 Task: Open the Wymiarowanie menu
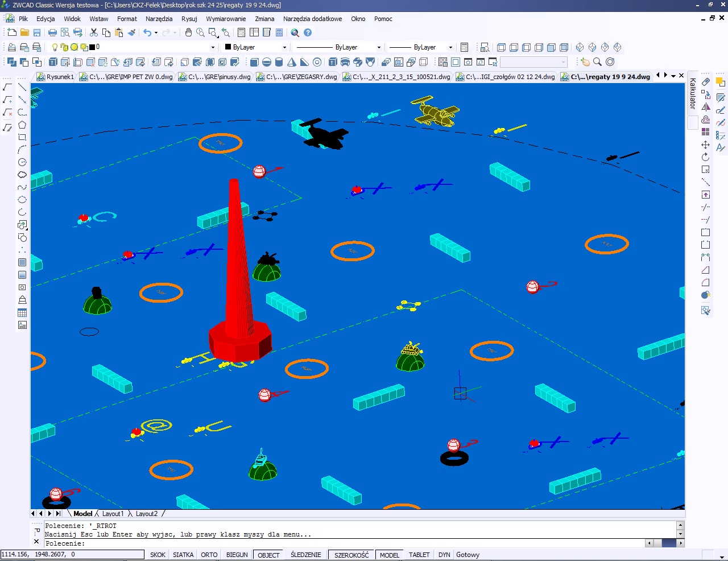[x=226, y=19]
